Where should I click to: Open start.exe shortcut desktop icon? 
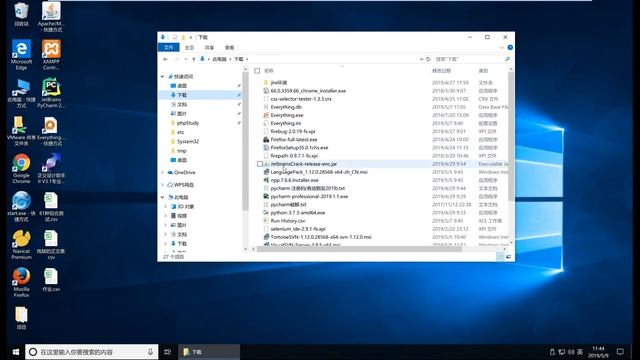[x=21, y=206]
